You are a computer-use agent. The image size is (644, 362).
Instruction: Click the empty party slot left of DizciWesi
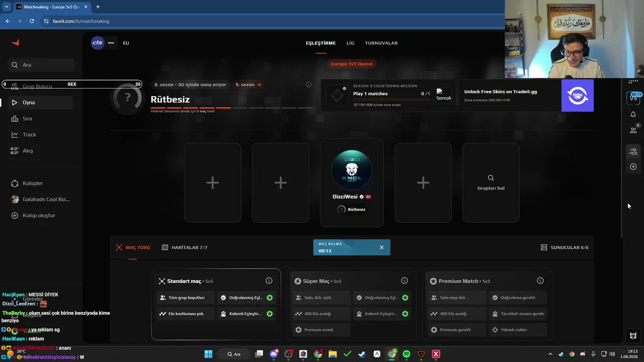(x=281, y=183)
